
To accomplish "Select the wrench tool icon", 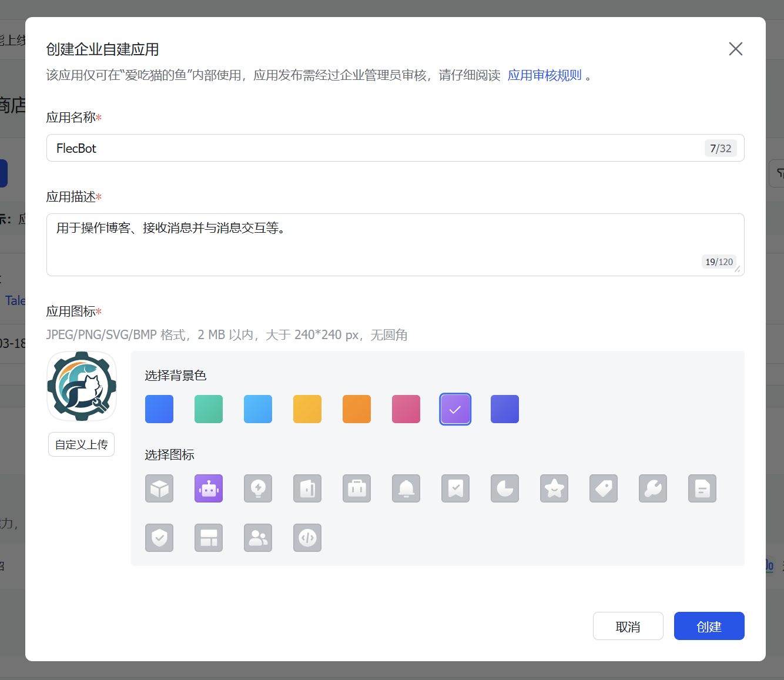I will click(x=653, y=488).
